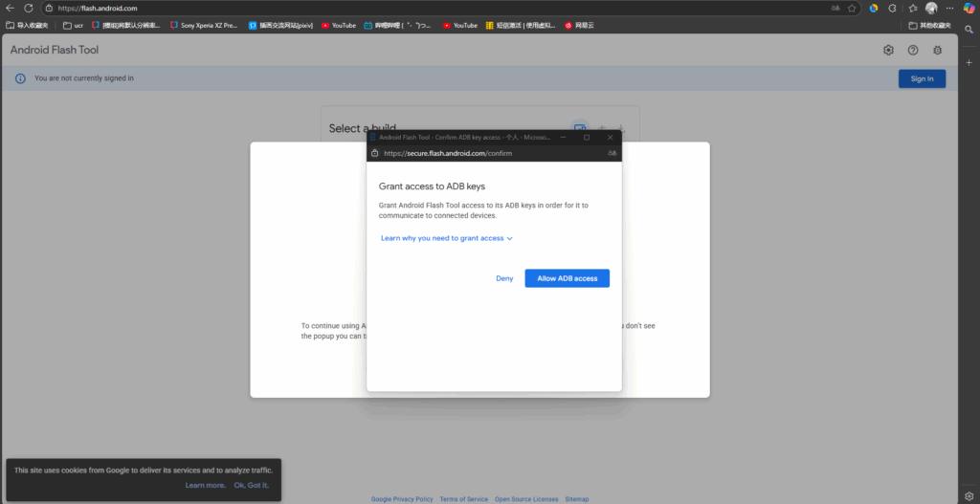Click the Select a build heading
The height and width of the screenshot is (504, 980).
363,127
